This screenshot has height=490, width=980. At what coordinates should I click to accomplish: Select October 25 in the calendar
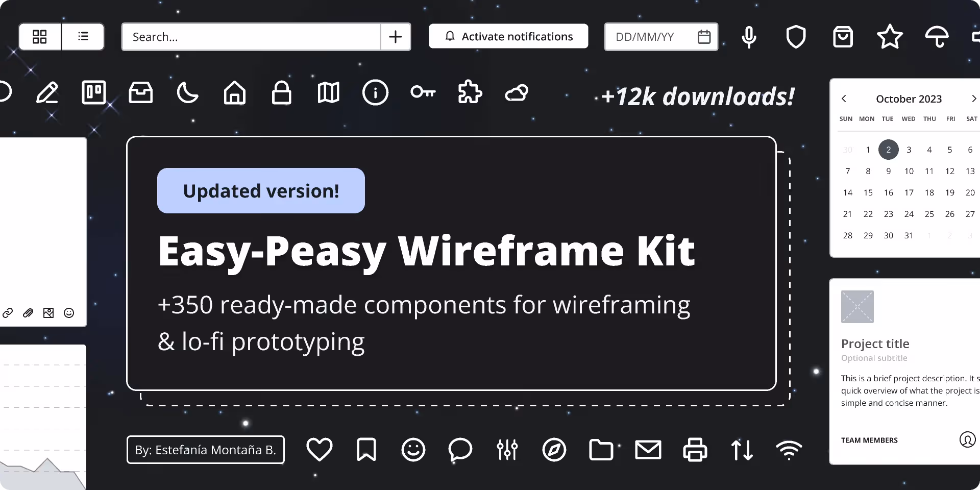click(x=929, y=214)
